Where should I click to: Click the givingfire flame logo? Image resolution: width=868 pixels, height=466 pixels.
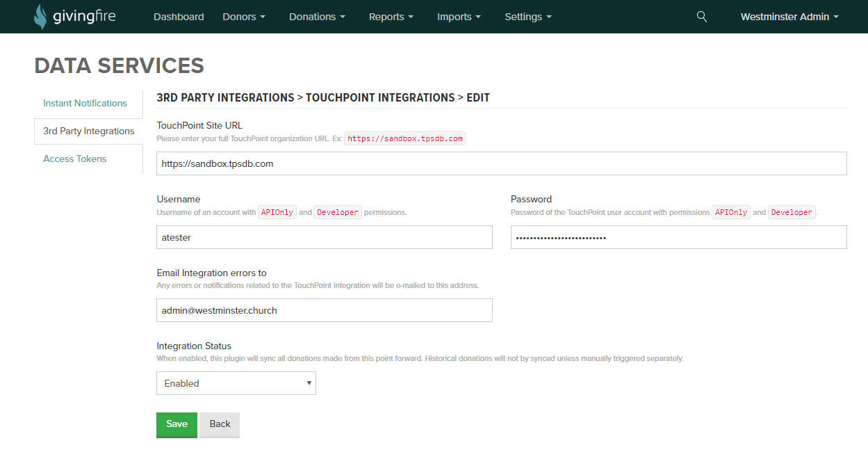(x=42, y=16)
